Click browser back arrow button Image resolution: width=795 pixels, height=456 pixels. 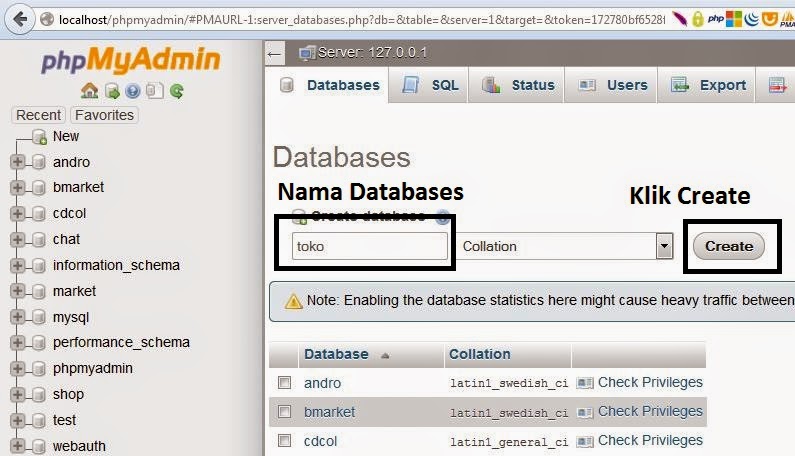[x=20, y=19]
